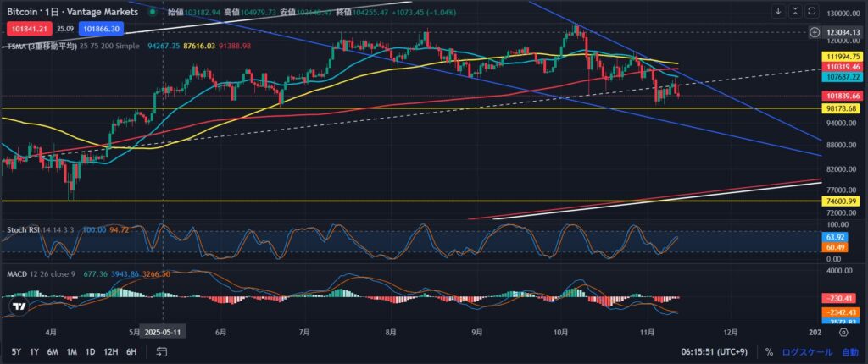
Task: Toggle percent scale mode
Action: (x=769, y=351)
